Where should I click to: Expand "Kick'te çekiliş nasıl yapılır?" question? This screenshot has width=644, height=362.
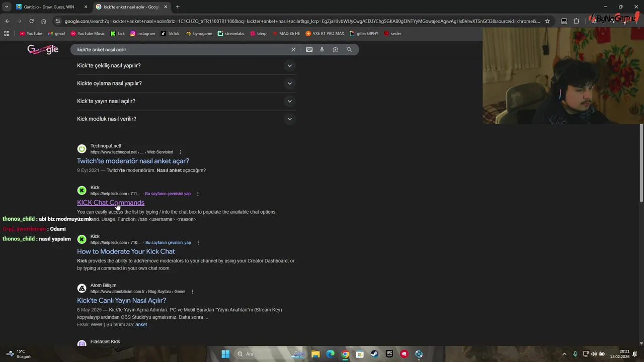186,66
